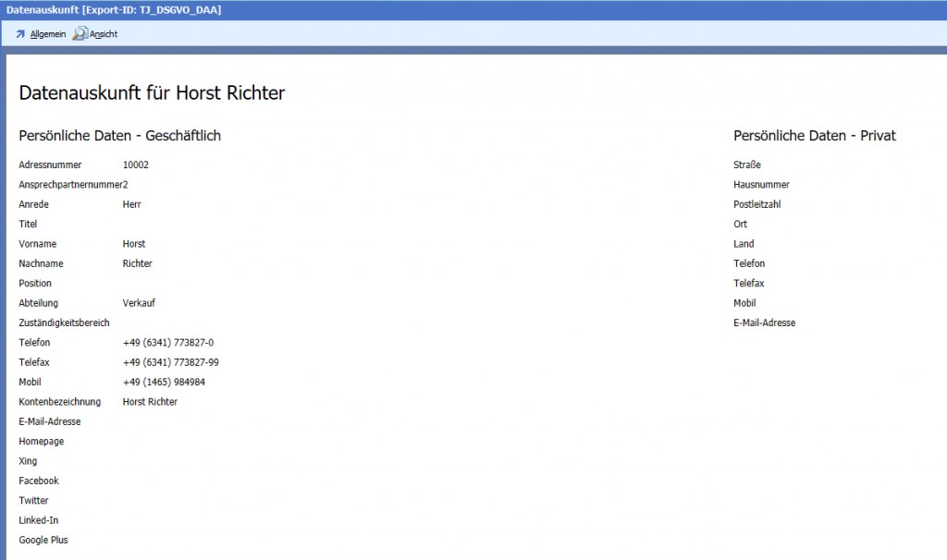Select the Nachname value Richter
Viewport: 947px width, 560px height.
[x=137, y=264]
